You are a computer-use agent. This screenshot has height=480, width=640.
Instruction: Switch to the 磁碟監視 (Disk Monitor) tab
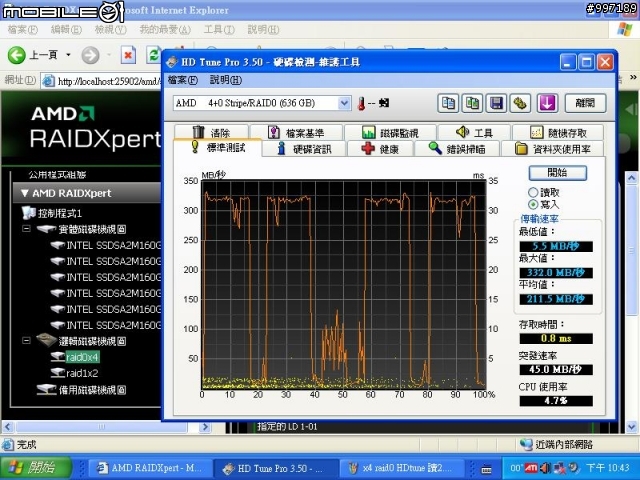[x=390, y=132]
